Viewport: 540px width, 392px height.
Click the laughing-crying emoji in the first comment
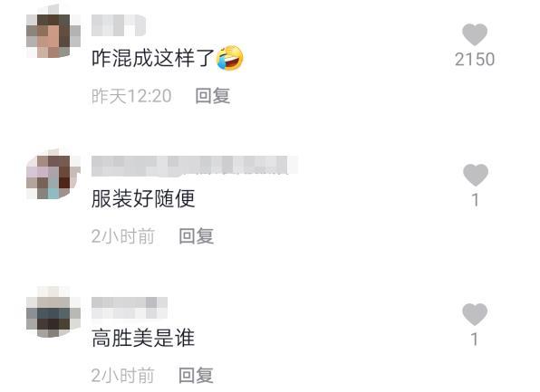tap(230, 58)
